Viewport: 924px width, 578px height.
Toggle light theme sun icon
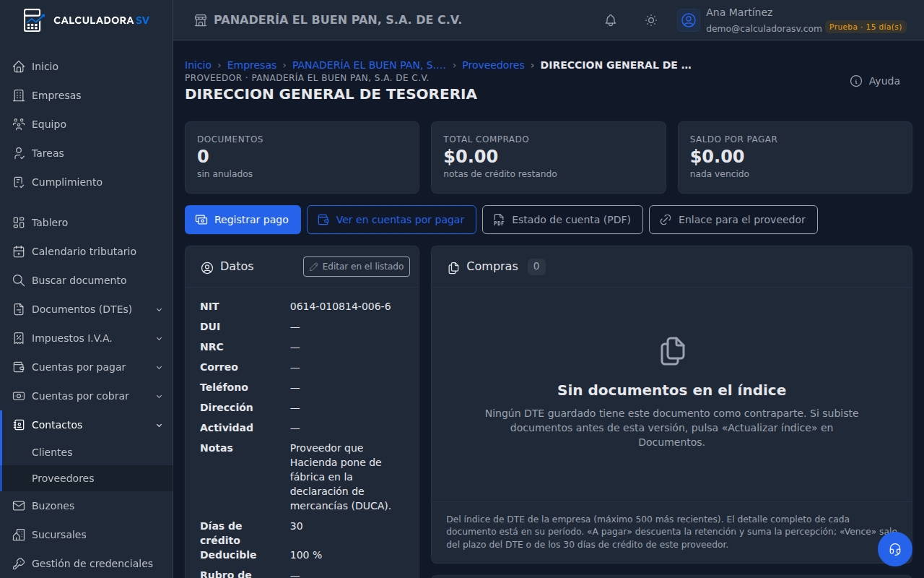(651, 20)
